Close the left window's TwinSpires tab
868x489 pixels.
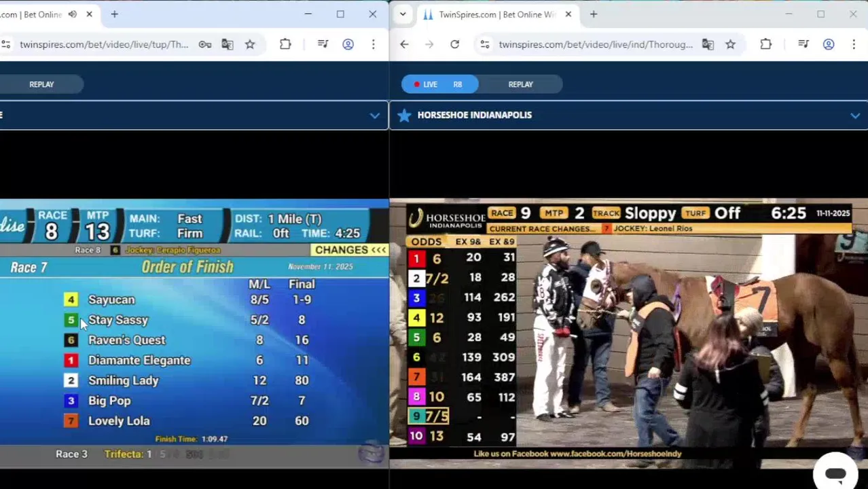point(89,14)
